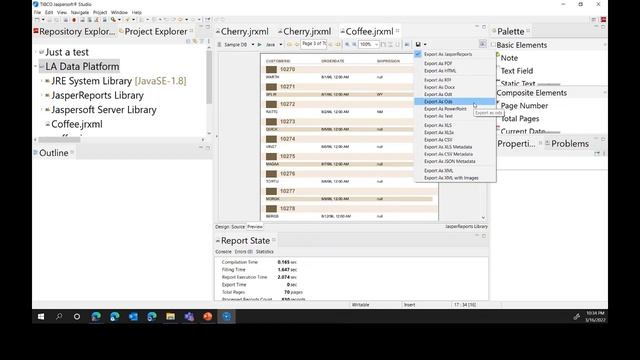640x360 pixels.
Task: Open the Errors tab in Report State
Action: (243, 252)
